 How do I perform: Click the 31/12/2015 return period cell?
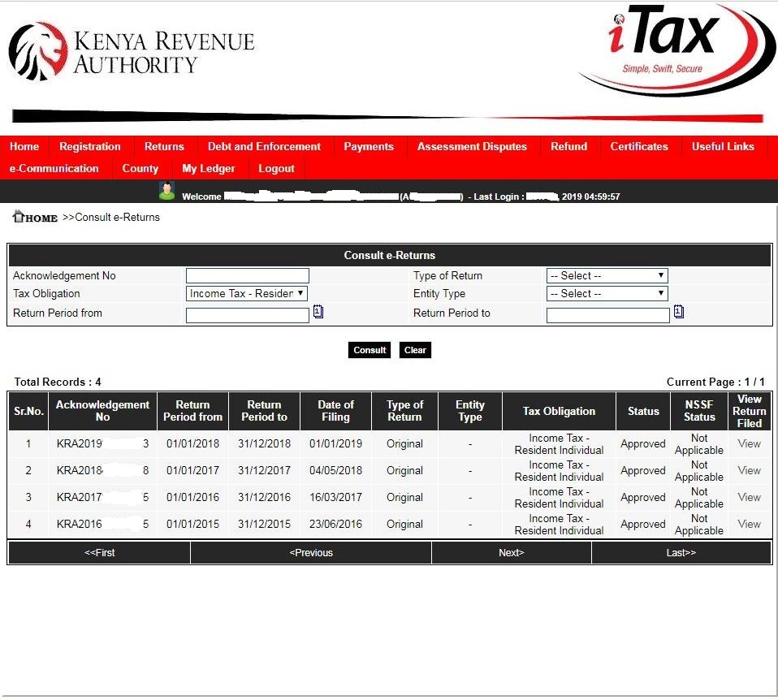pos(264,524)
